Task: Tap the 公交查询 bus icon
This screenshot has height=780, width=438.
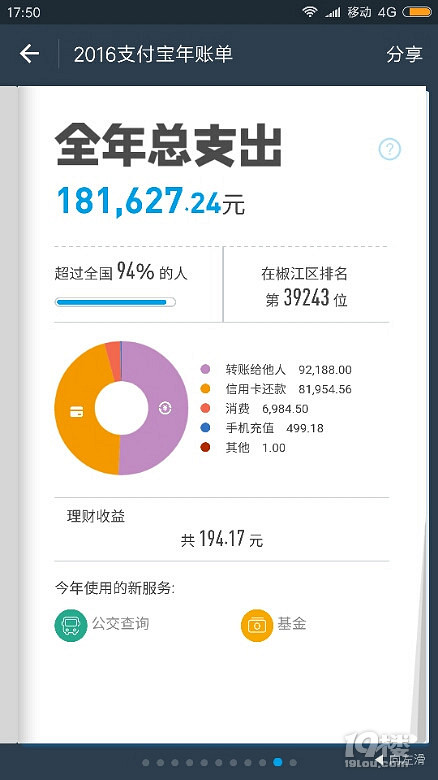Action: [71, 625]
